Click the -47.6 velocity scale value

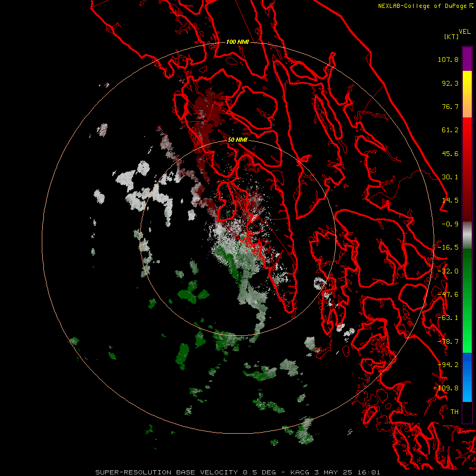(x=448, y=295)
